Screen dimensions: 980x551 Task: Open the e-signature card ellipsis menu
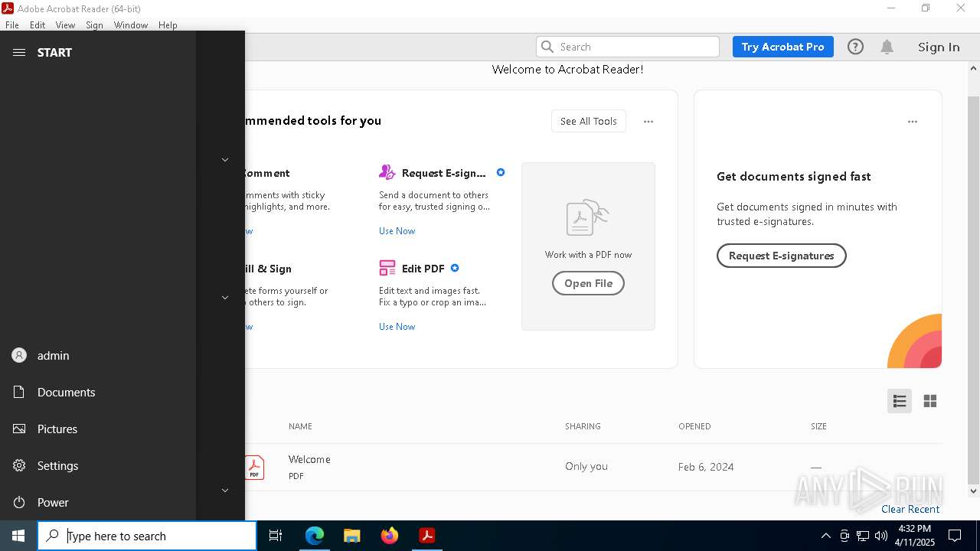tap(913, 121)
